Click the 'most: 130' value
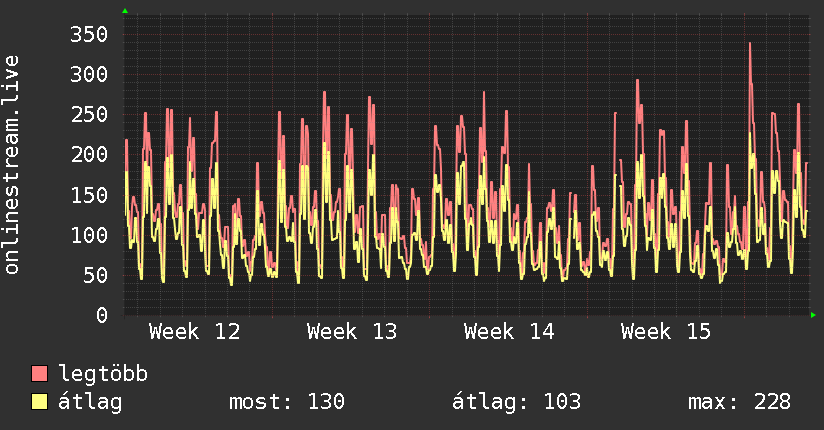This screenshot has height=430, width=824. pyautogui.click(x=287, y=402)
